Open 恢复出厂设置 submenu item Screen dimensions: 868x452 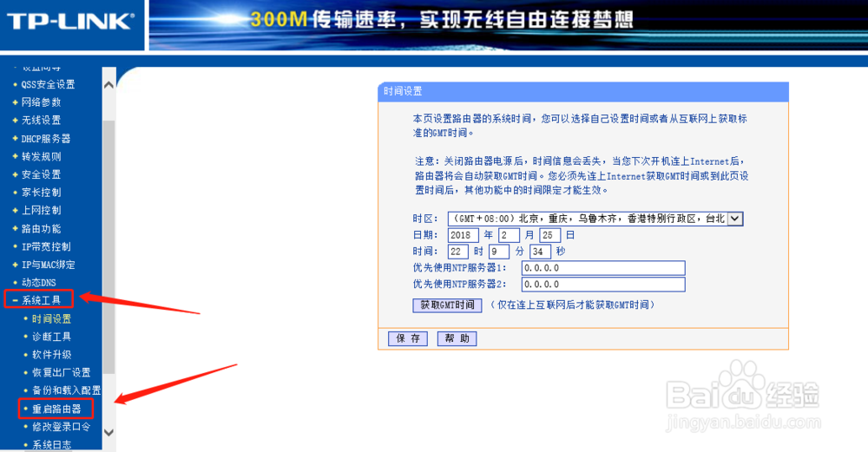(x=61, y=372)
